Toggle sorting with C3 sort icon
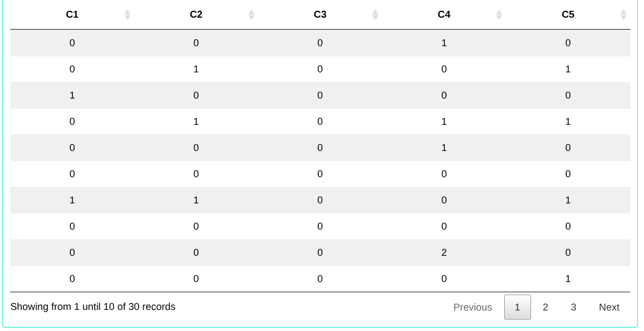This screenshot has width=644, height=331. click(375, 15)
